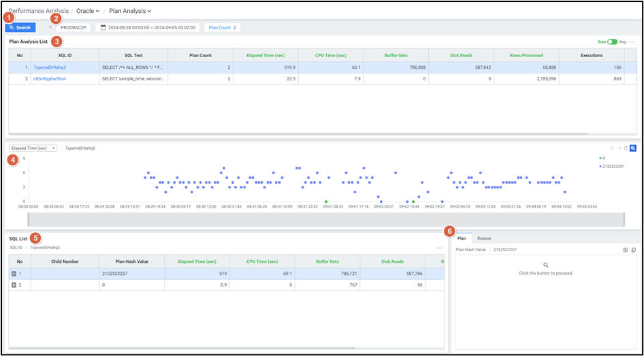Screen dimensions: 644x356
Task: Toggle the Sum/Avg switch
Action: tap(612, 42)
